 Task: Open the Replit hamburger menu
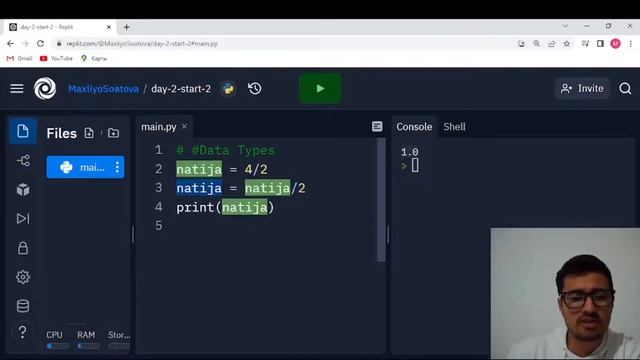(x=17, y=89)
